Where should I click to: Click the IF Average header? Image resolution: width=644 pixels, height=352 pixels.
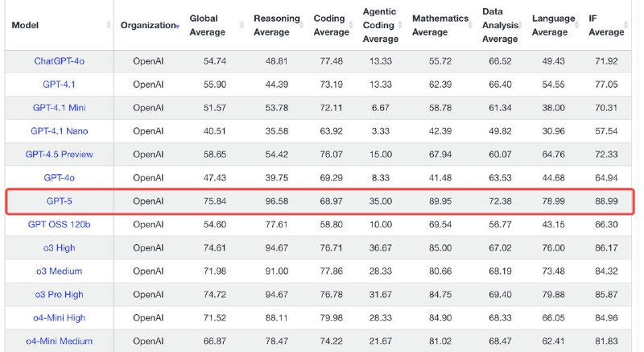click(605, 25)
